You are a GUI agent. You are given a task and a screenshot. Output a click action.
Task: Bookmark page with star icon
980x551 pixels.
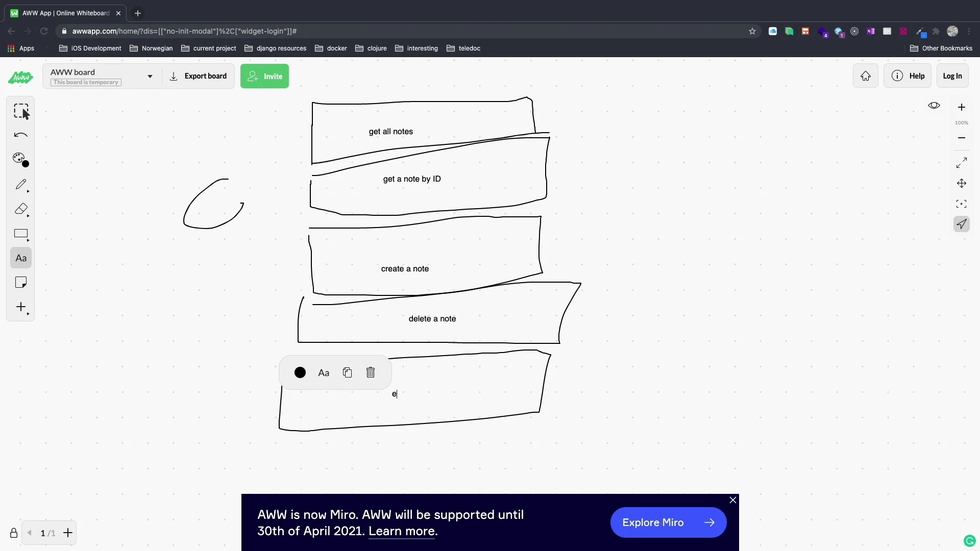752,31
